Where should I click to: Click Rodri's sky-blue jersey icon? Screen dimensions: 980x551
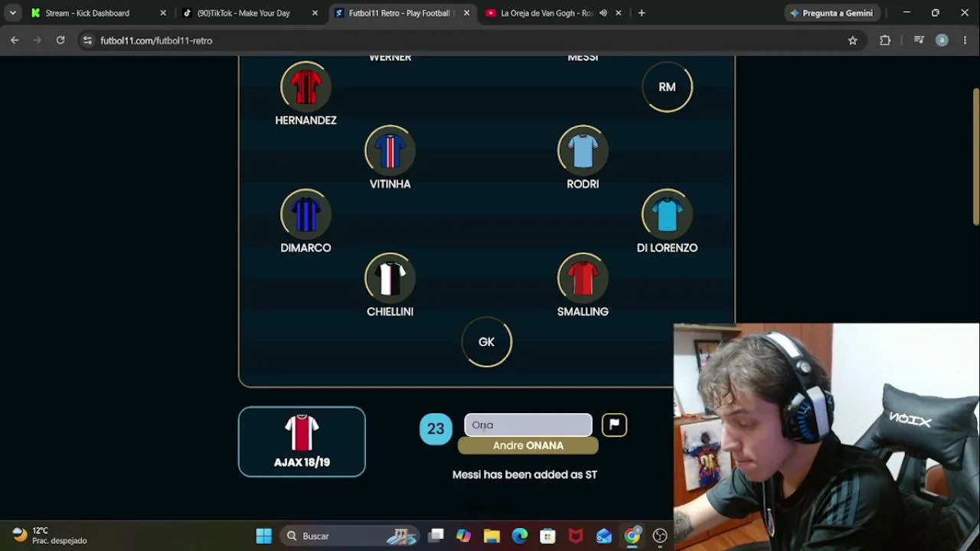click(x=583, y=151)
